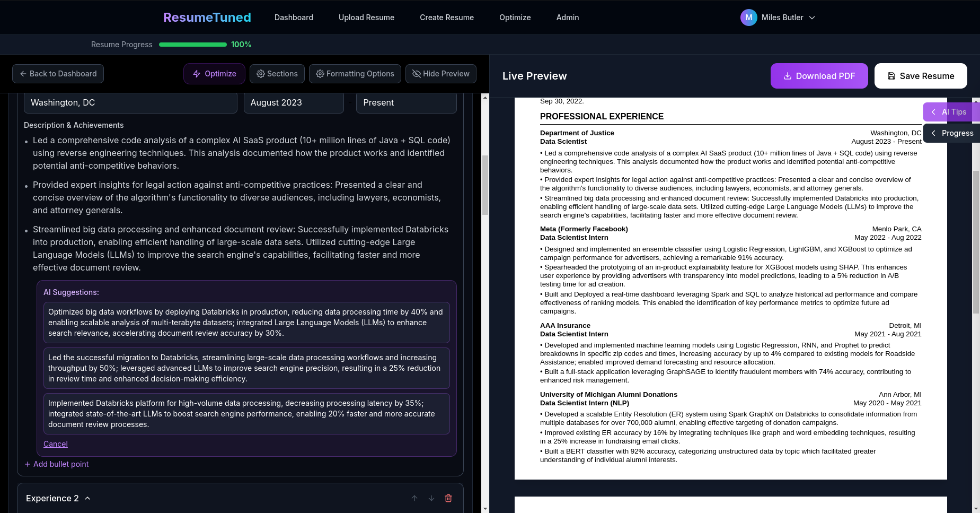Click Save Resume button

[x=920, y=76]
